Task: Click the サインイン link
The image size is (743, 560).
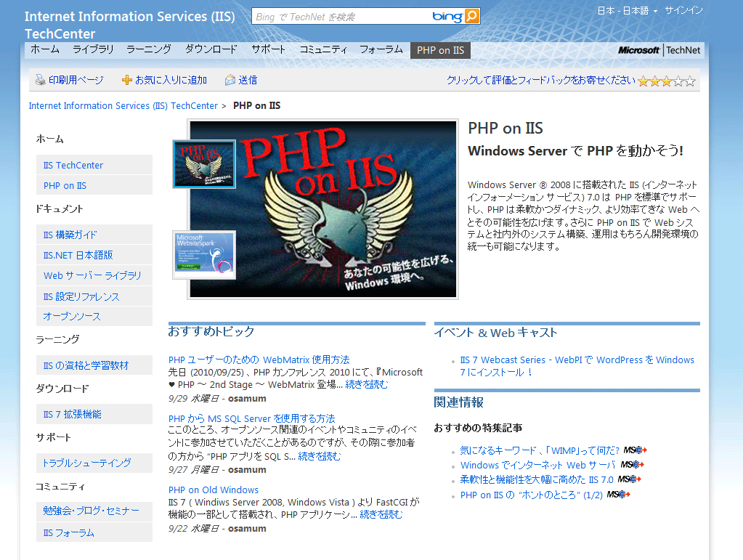Action: [683, 10]
